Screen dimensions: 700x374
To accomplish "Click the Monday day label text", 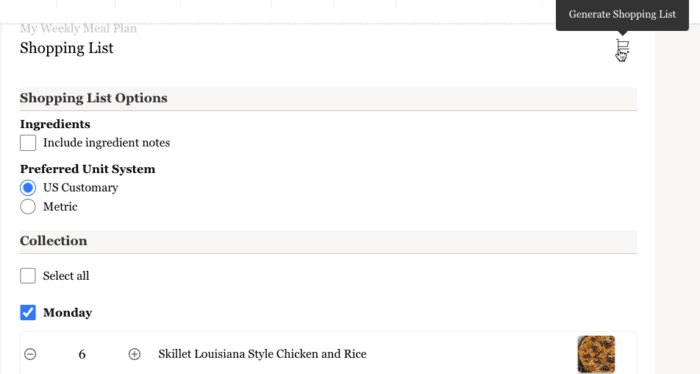I will [67, 313].
